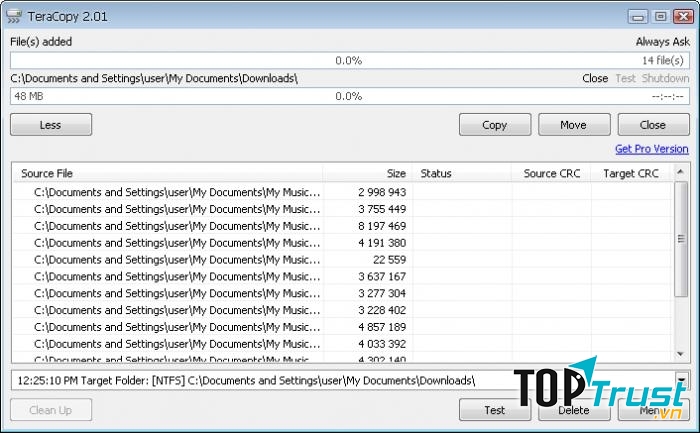This screenshot has width=700, height=433.
Task: Click the 12:25:10 PM Target Folder log entry
Action: tap(246, 381)
